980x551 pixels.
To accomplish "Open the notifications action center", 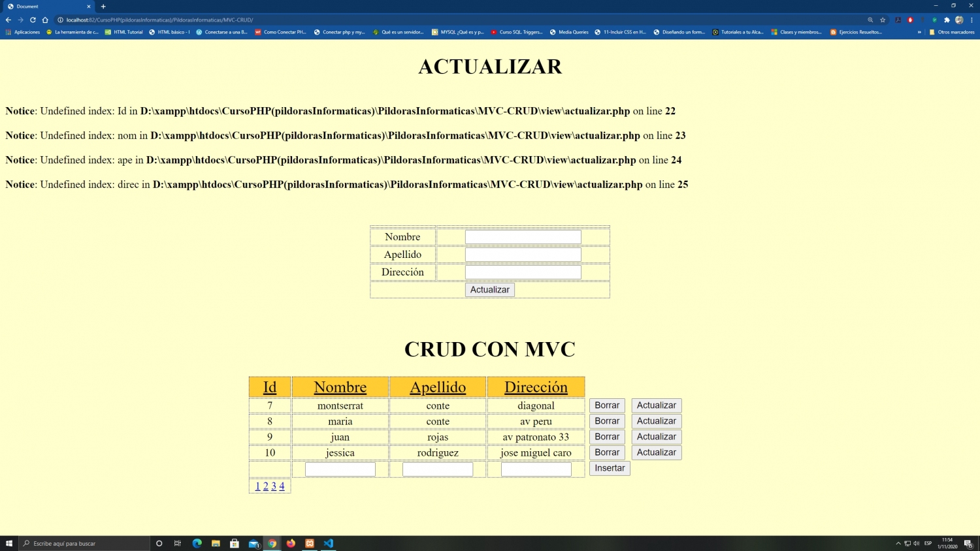I will pyautogui.click(x=968, y=543).
